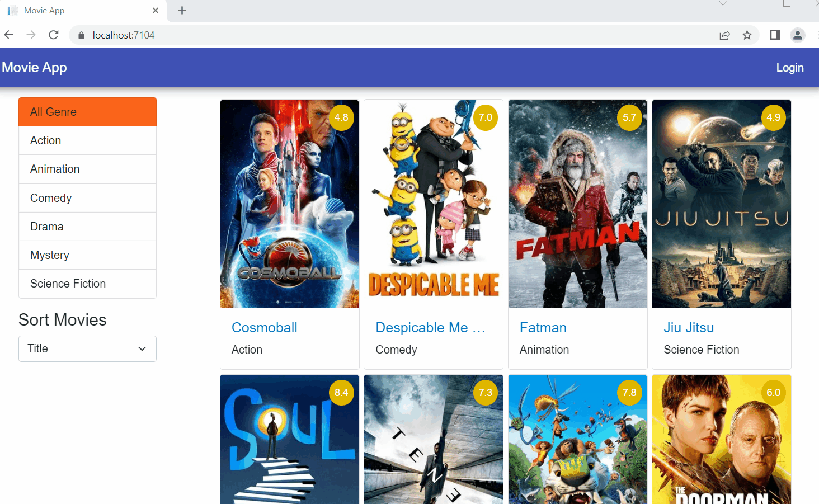Filter movies by Action genre
The image size is (819, 504).
(x=87, y=140)
